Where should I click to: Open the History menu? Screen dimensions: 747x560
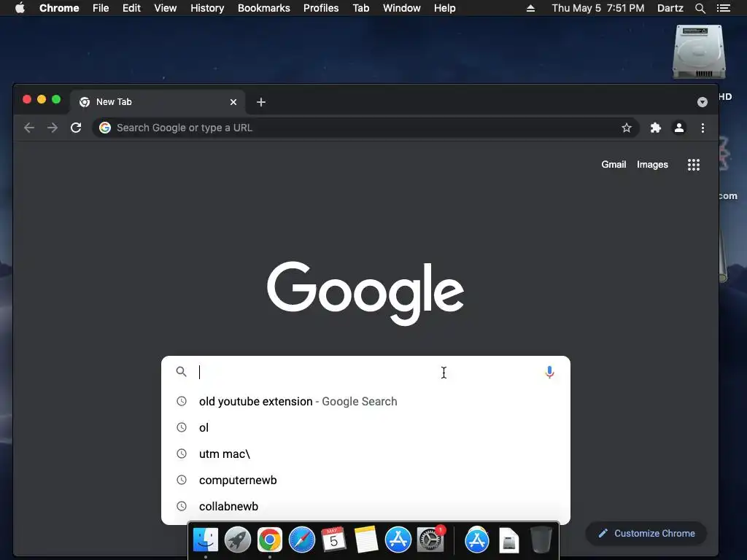tap(207, 8)
